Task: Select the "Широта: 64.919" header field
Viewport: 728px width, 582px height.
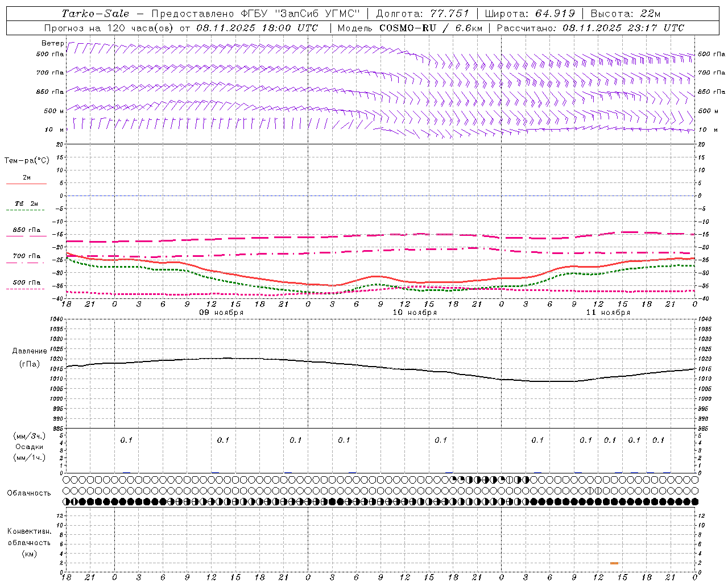Action: 530,14
